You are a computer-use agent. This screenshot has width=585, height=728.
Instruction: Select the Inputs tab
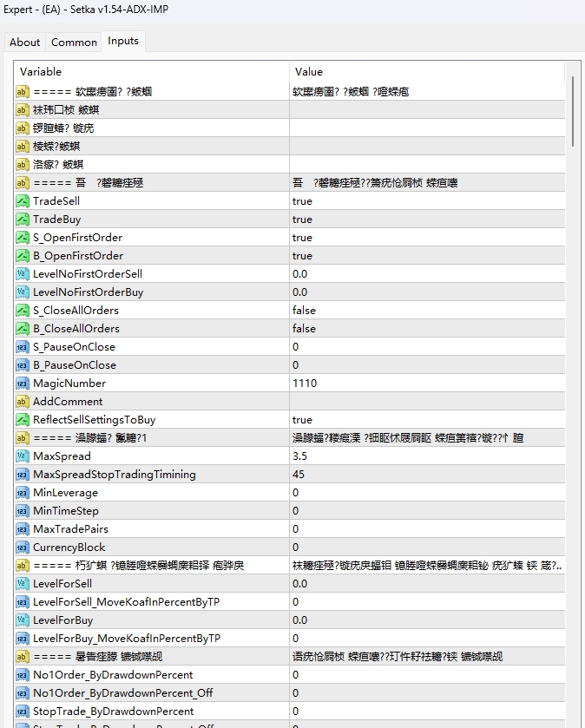click(x=123, y=42)
